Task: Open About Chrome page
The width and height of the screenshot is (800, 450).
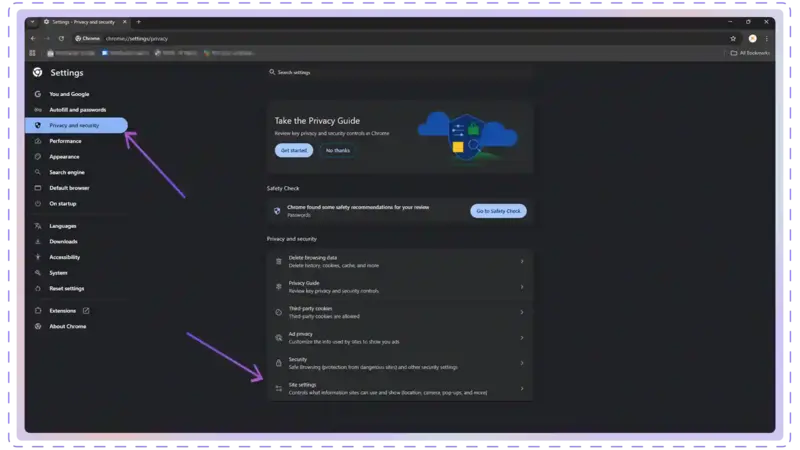Action: coord(68,327)
